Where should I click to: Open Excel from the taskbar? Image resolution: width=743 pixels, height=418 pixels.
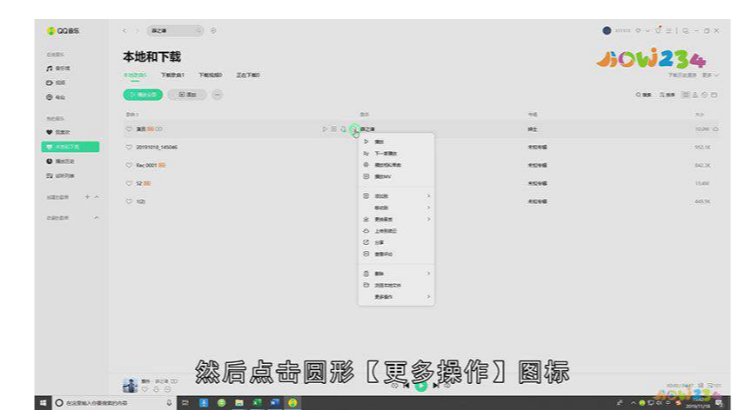click(257, 403)
